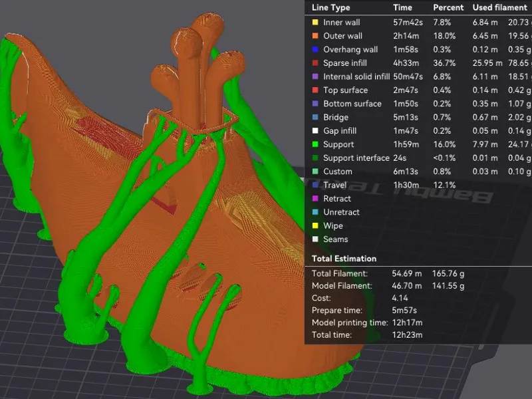Toggle Sparse infill line type
This screenshot has width=532, height=399.
(x=344, y=63)
